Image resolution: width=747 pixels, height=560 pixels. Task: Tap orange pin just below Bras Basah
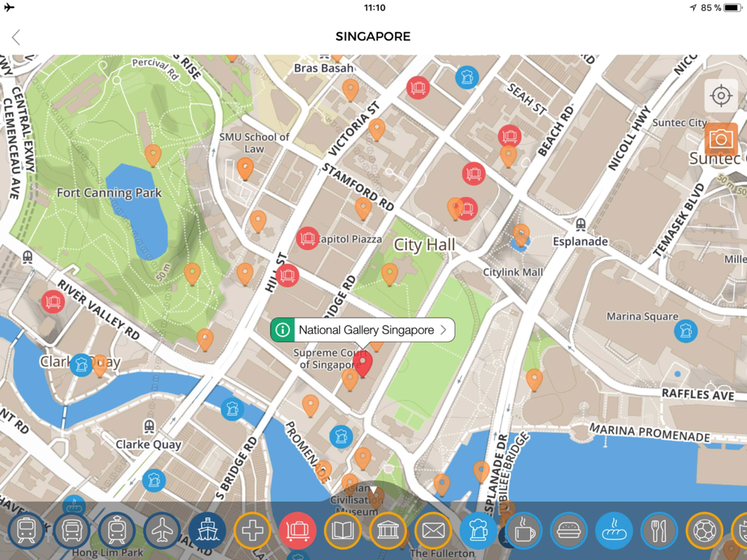(x=350, y=90)
